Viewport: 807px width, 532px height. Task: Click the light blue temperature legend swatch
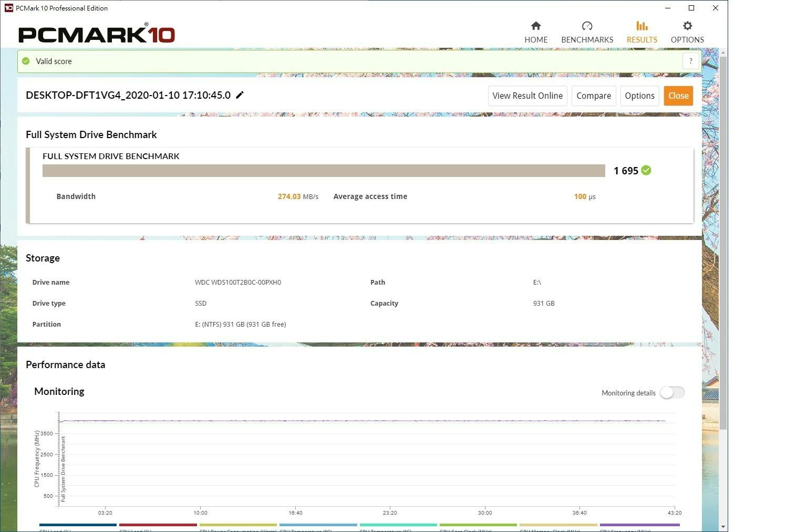(318, 525)
